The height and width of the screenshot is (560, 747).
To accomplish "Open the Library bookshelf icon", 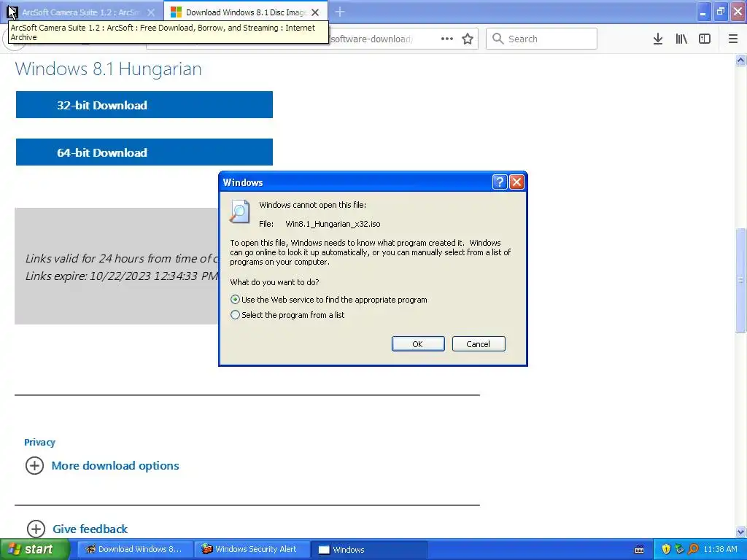I will [681, 39].
